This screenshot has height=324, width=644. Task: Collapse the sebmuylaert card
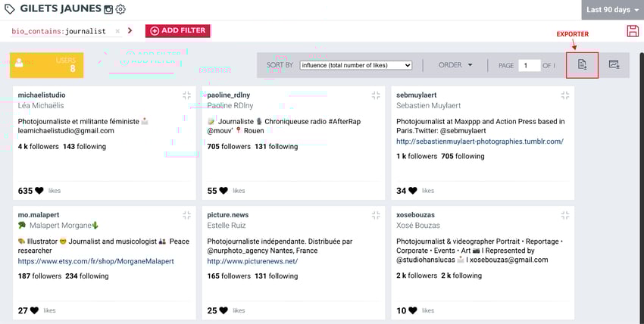pos(565,95)
